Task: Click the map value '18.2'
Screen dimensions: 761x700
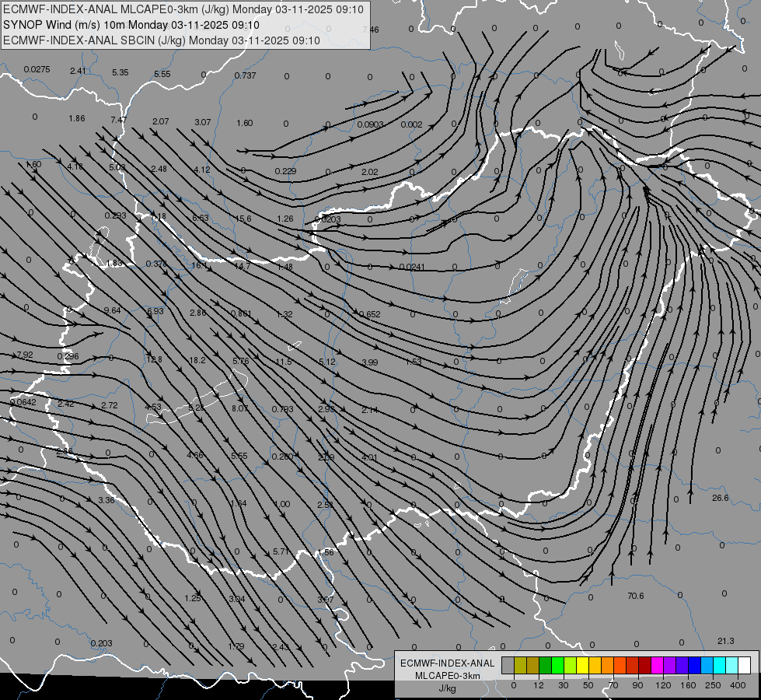Action: click(x=197, y=360)
